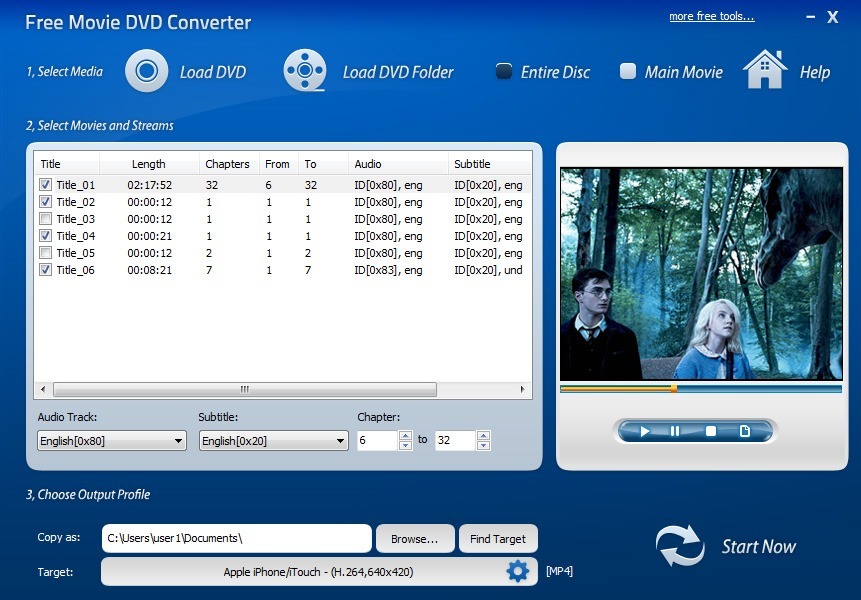Uncheck the Title_01 checkbox

point(46,185)
